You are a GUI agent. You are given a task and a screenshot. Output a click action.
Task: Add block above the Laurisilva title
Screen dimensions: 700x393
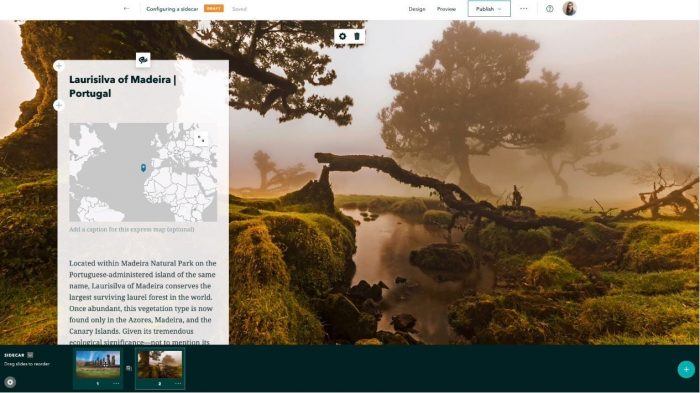58,66
